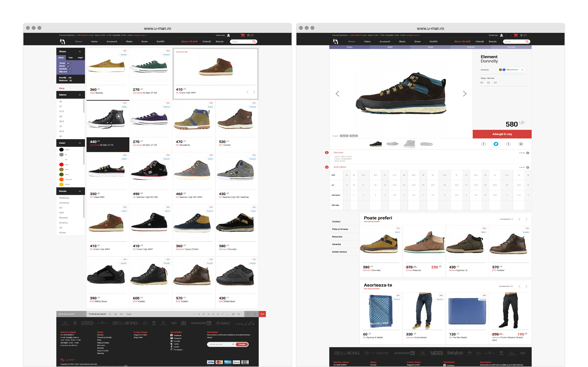Switch to the Copii tab in the Shoes panel

coord(80,58)
